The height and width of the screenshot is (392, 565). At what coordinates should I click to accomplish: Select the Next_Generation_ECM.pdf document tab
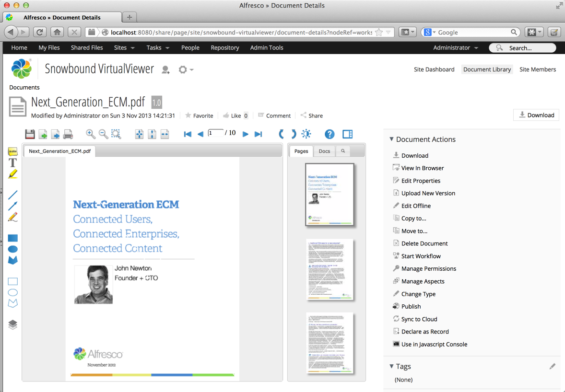(x=60, y=151)
